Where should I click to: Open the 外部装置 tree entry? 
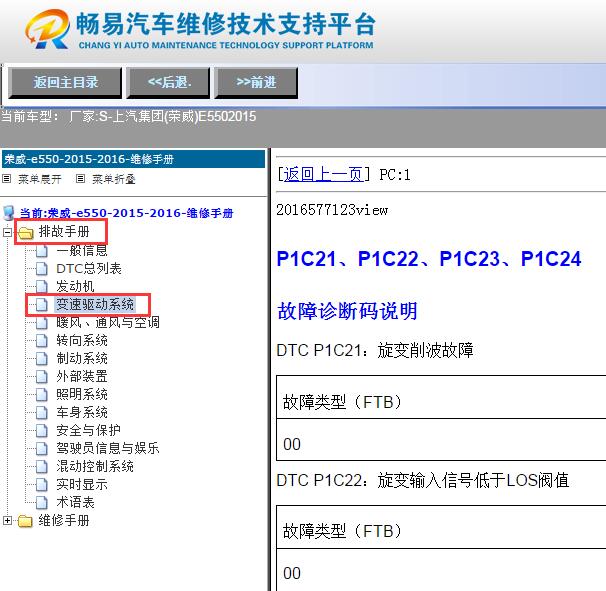pyautogui.click(x=82, y=376)
